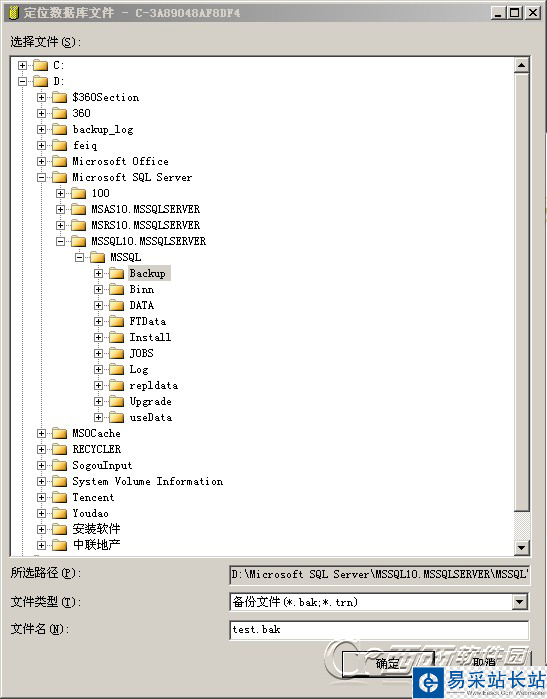This screenshot has height=699, width=547.
Task: Select the 中联地产 folder
Action: (96, 545)
